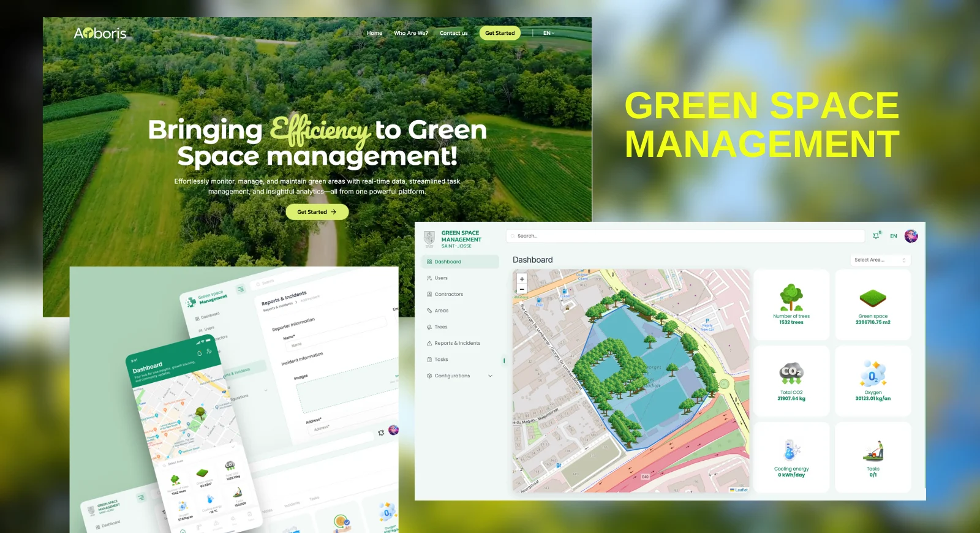Zoom out on the map with minus button
This screenshot has width=980, height=533.
(x=522, y=289)
